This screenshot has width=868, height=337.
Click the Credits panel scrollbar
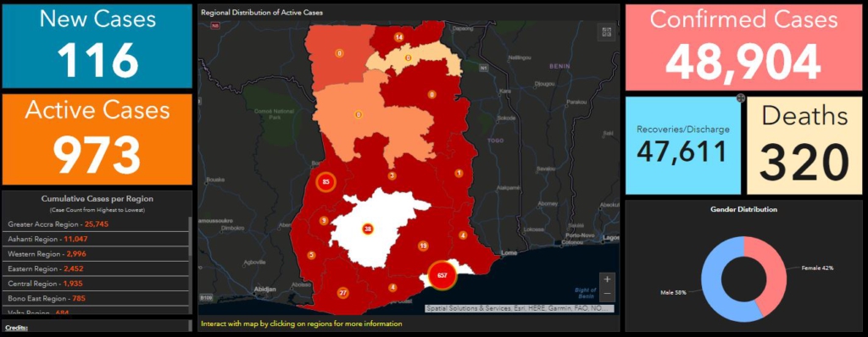coord(191,326)
